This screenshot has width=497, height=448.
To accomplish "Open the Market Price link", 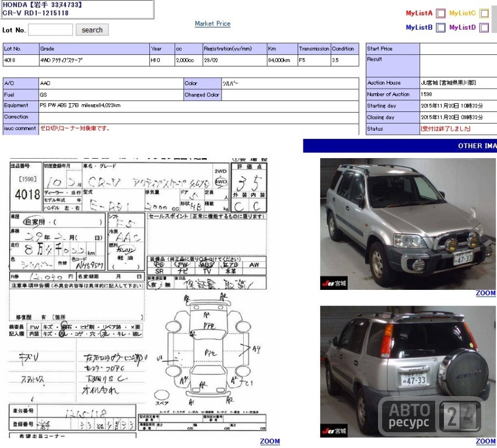I will [x=213, y=23].
